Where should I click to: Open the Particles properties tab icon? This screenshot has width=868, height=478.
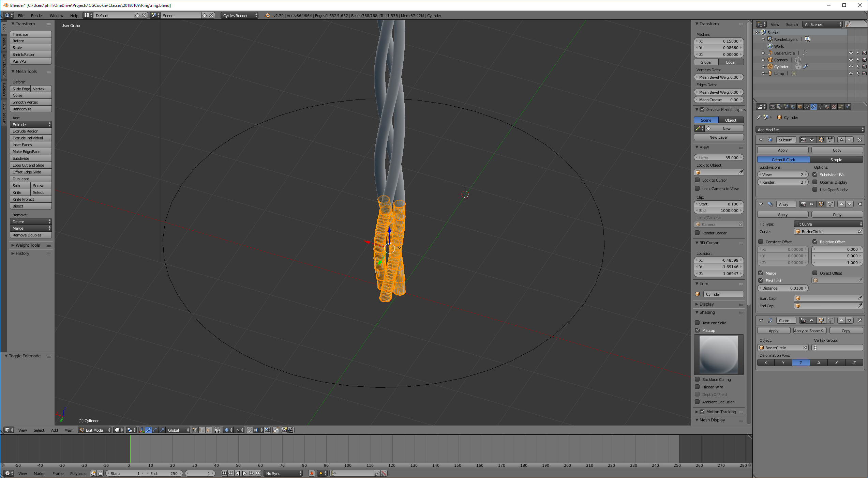pyautogui.click(x=841, y=107)
